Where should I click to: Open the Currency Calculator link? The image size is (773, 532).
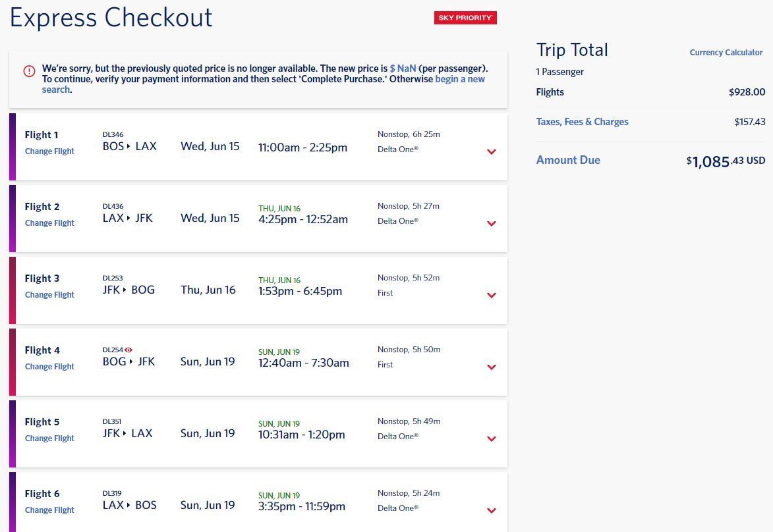tap(726, 52)
